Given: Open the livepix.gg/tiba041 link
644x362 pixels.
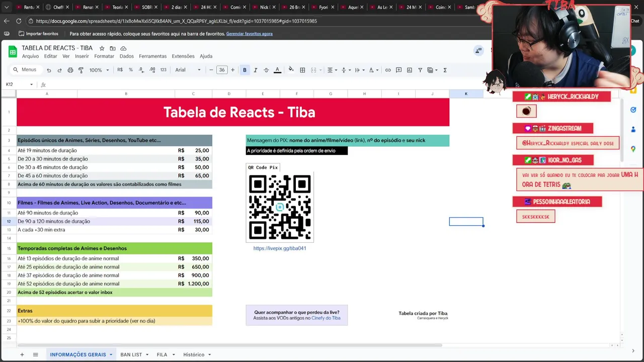Looking at the screenshot, I should tap(280, 248).
